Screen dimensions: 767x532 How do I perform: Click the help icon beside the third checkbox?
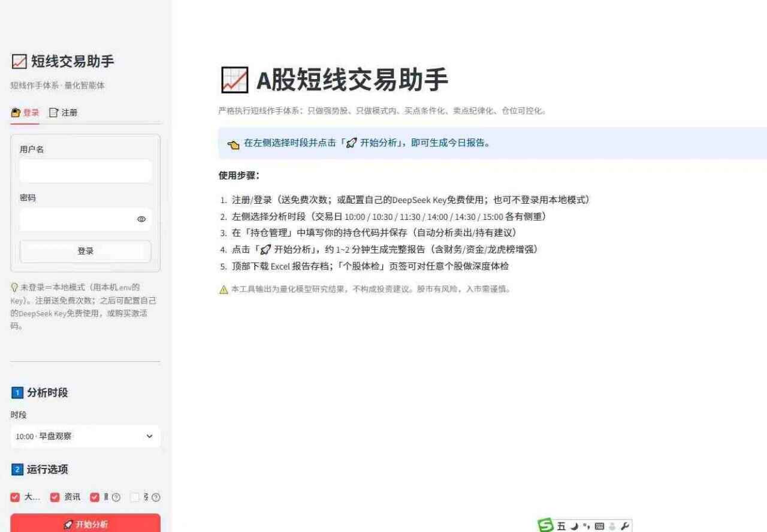[116, 497]
